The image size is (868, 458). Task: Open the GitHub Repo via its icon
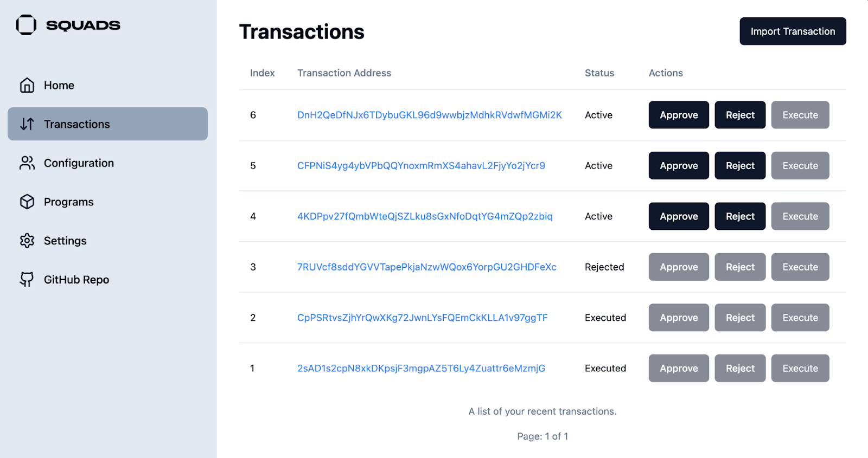27,279
